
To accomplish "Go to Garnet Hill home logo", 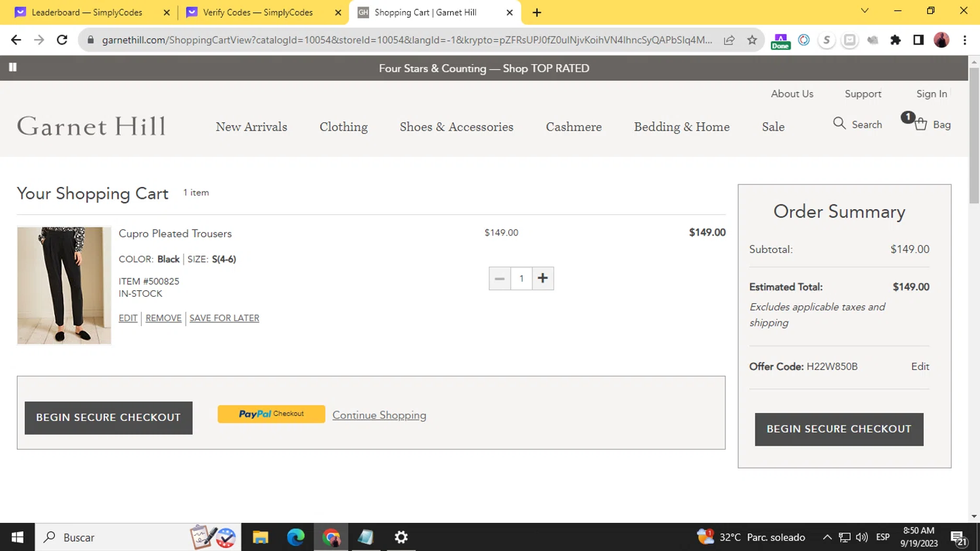I will (91, 126).
